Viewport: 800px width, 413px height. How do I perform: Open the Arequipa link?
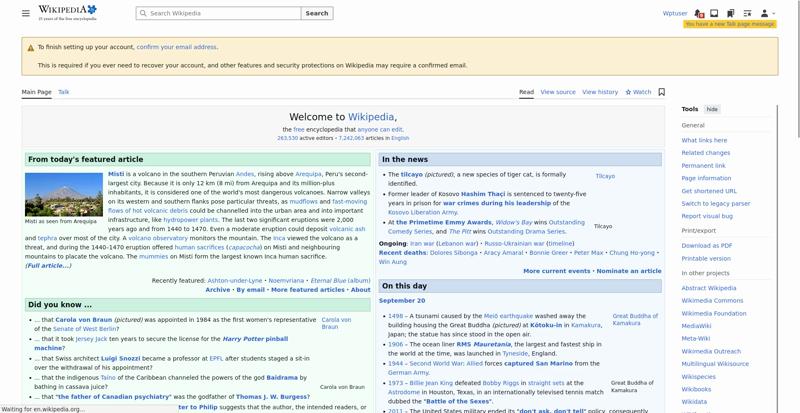(x=308, y=174)
